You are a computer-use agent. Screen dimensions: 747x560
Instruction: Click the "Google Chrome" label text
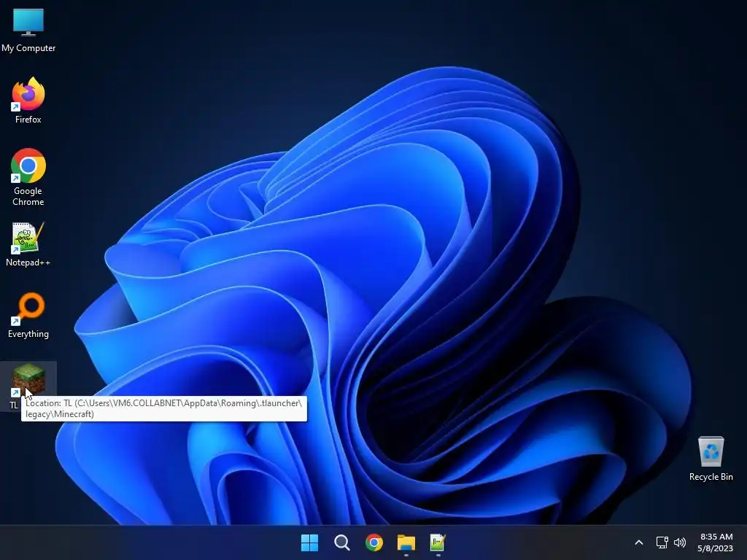click(28, 196)
